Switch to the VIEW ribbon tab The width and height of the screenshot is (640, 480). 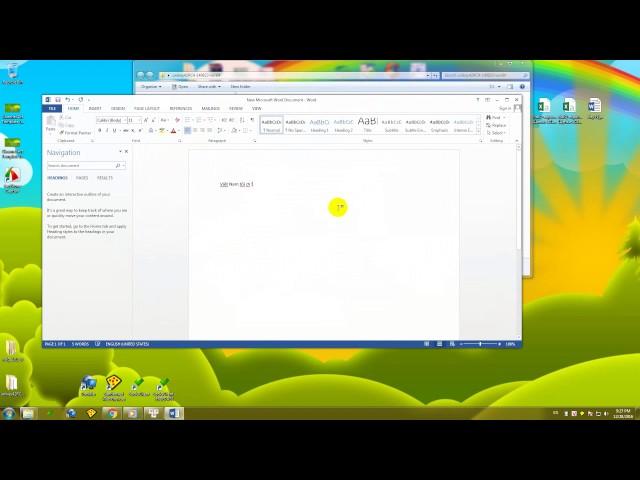(256, 109)
